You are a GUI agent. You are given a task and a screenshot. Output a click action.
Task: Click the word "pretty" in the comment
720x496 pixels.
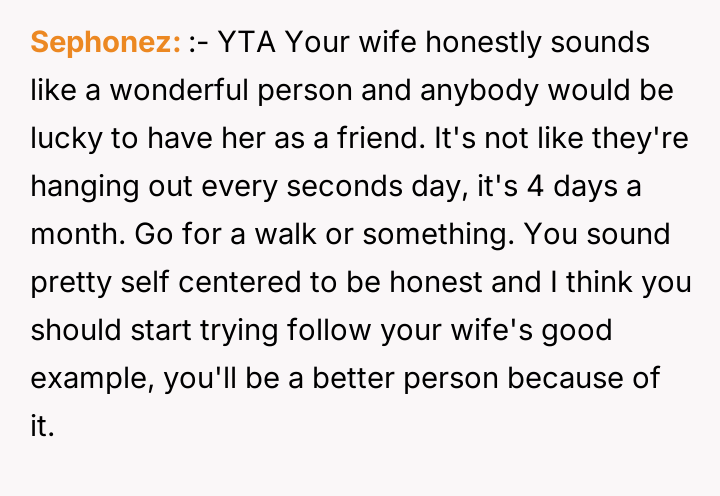coord(68,283)
